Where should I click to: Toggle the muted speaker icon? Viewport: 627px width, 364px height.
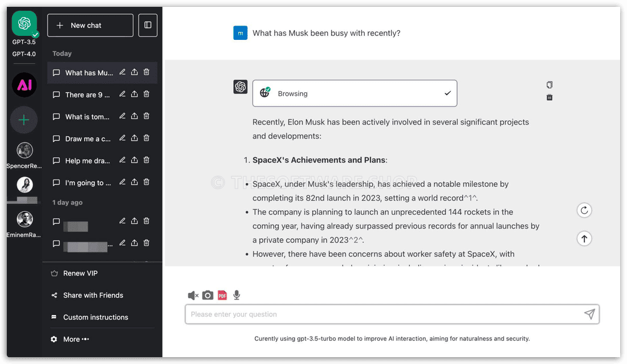[x=193, y=295]
